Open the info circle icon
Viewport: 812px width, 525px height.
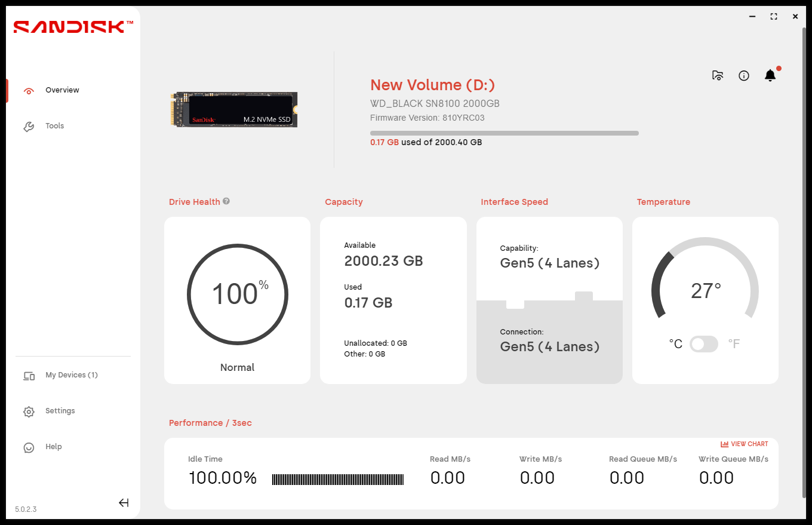[x=744, y=75]
